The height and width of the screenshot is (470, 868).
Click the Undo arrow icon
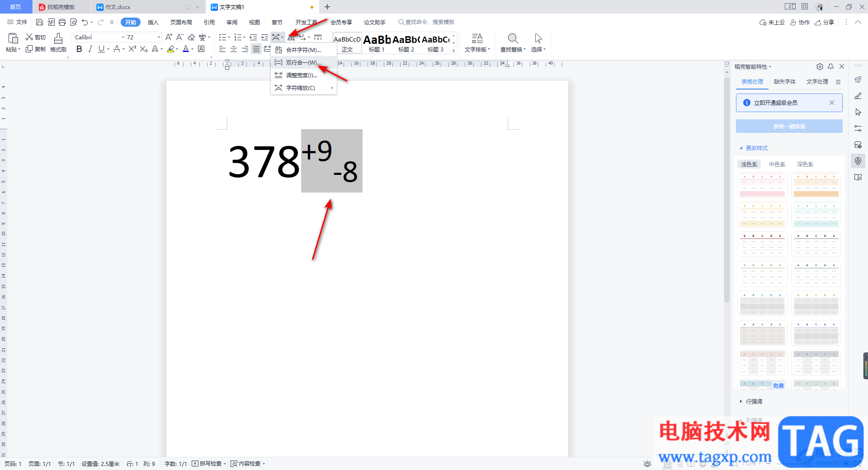(85, 22)
